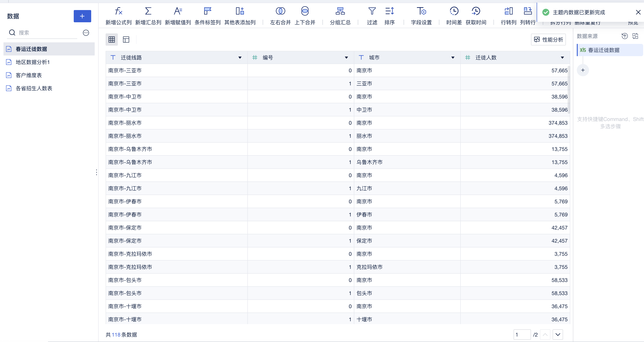Click the 行转列 pivot icon
Image resolution: width=644 pixels, height=342 pixels.
click(508, 11)
